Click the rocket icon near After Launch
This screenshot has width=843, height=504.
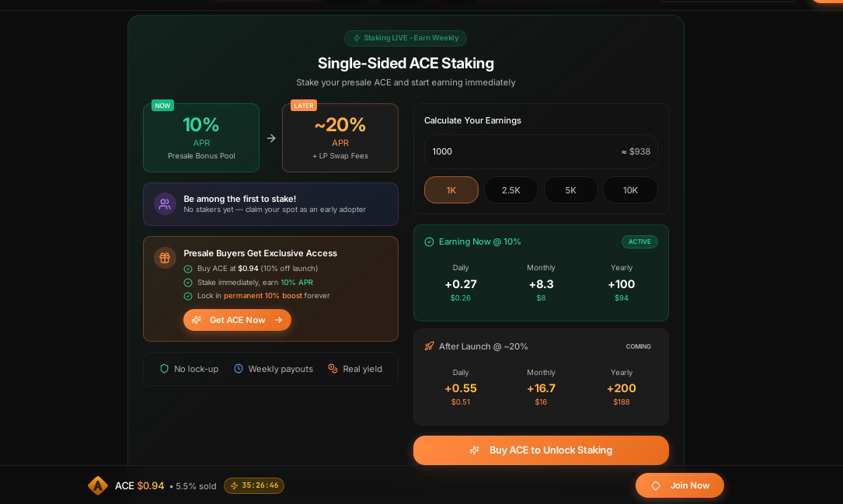coord(430,346)
